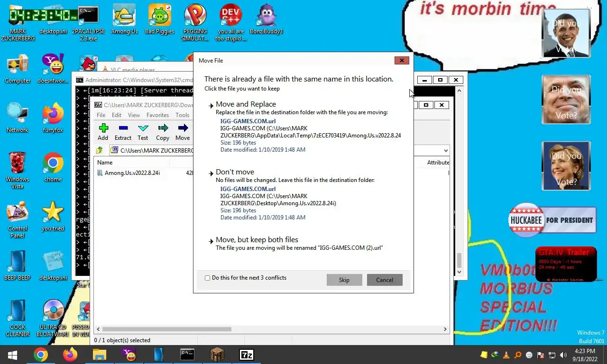Click the Test icon in 7-Zip toolbar
The image size is (607, 364).
(x=143, y=128)
